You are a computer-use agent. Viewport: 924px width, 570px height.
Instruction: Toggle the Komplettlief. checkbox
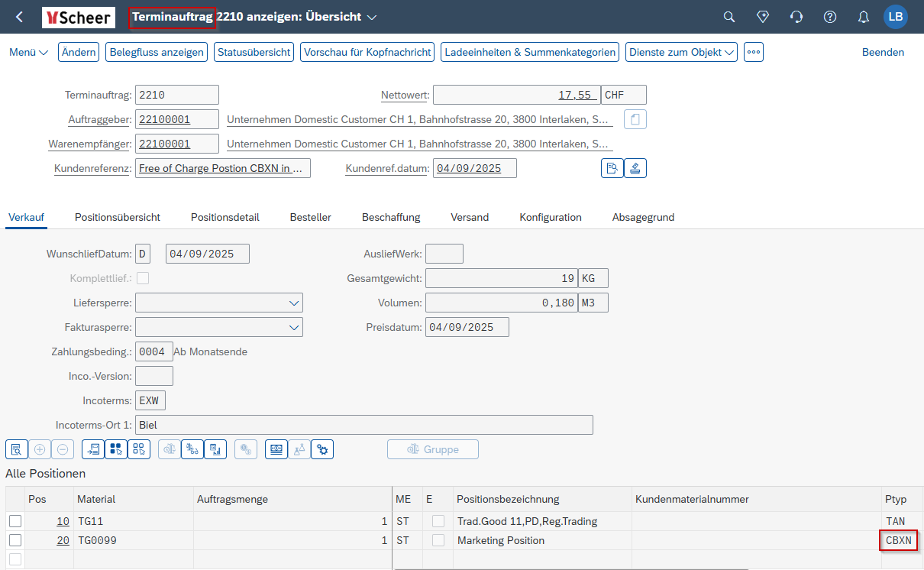point(143,278)
